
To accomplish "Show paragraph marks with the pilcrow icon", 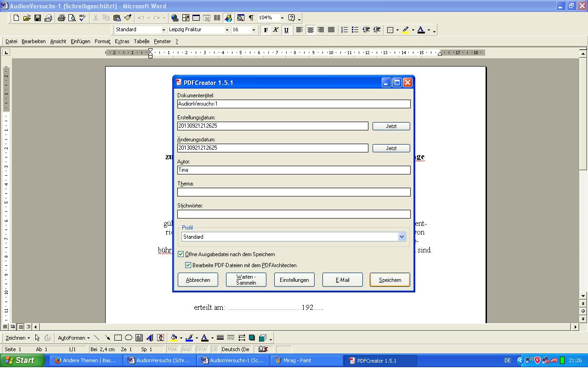I will click(x=251, y=18).
